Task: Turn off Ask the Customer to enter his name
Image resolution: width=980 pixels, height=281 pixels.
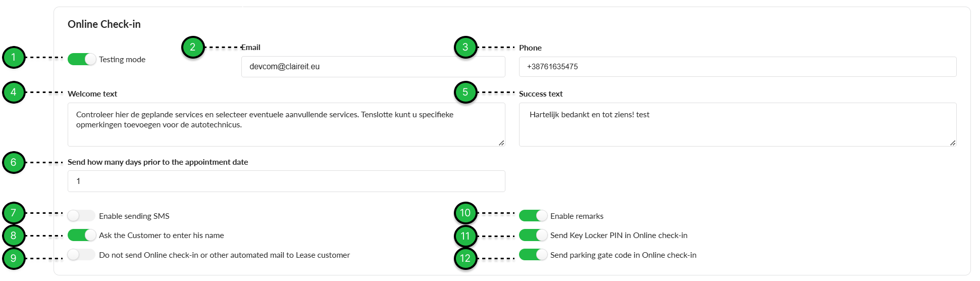Action: click(82, 235)
